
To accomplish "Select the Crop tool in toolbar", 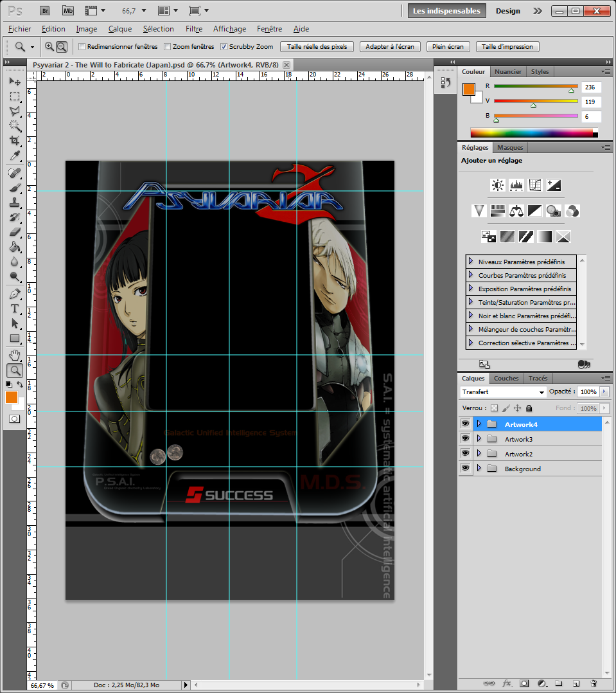I will click(x=15, y=140).
